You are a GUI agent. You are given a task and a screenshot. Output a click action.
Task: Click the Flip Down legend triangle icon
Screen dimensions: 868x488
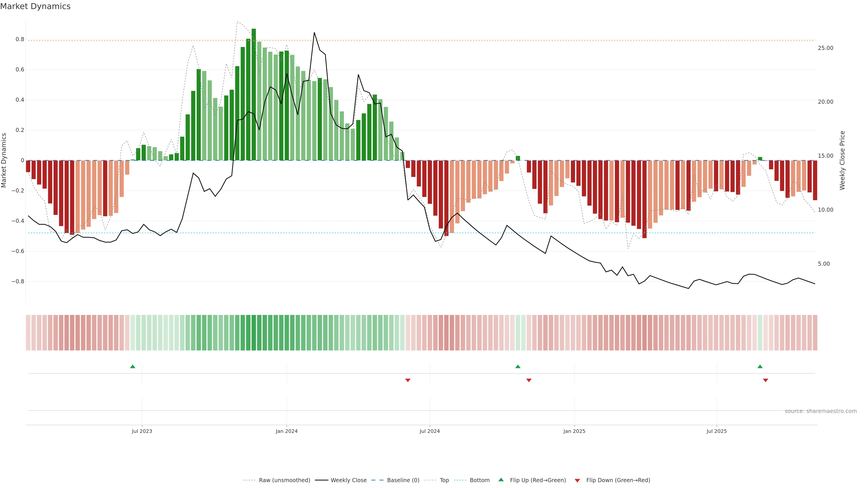point(577,481)
